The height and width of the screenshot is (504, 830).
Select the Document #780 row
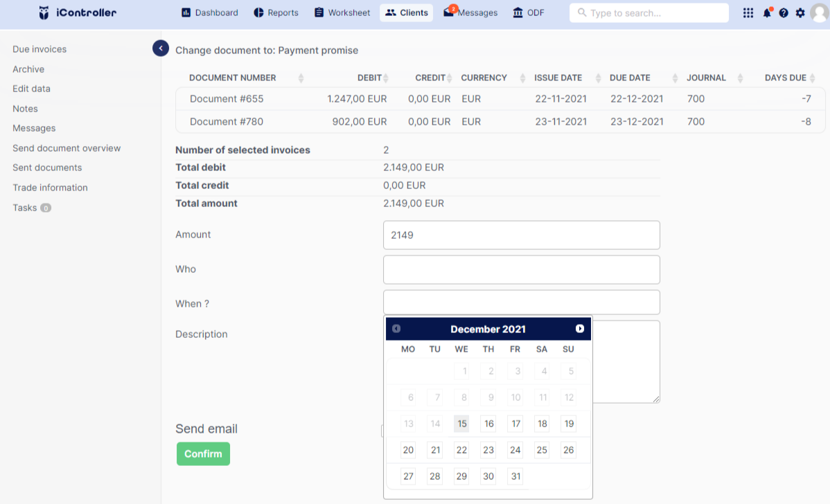click(500, 122)
